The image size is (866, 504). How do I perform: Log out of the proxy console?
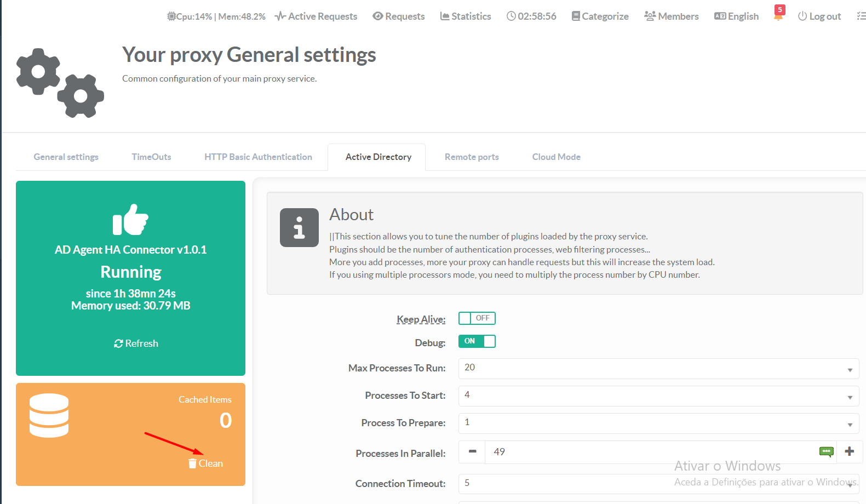pyautogui.click(x=819, y=16)
